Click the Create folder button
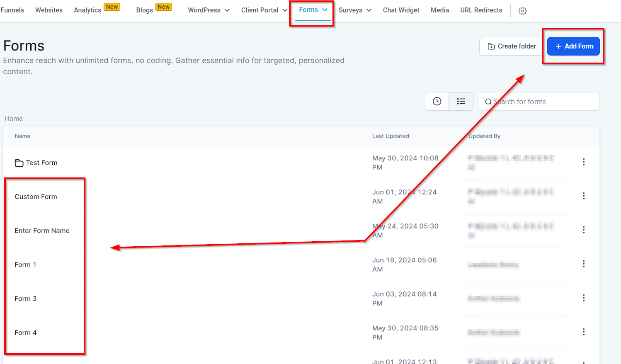 pos(512,46)
